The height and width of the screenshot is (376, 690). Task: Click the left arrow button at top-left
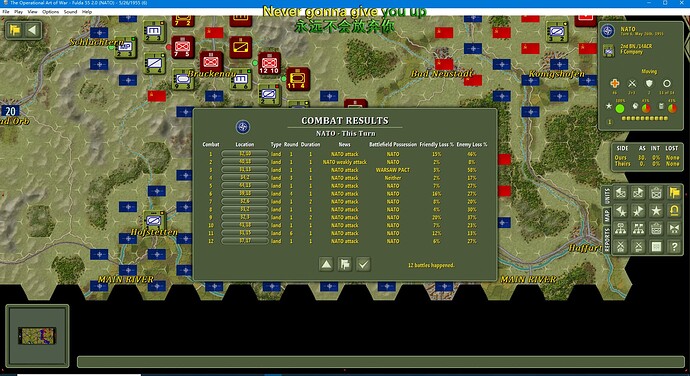tap(32, 30)
